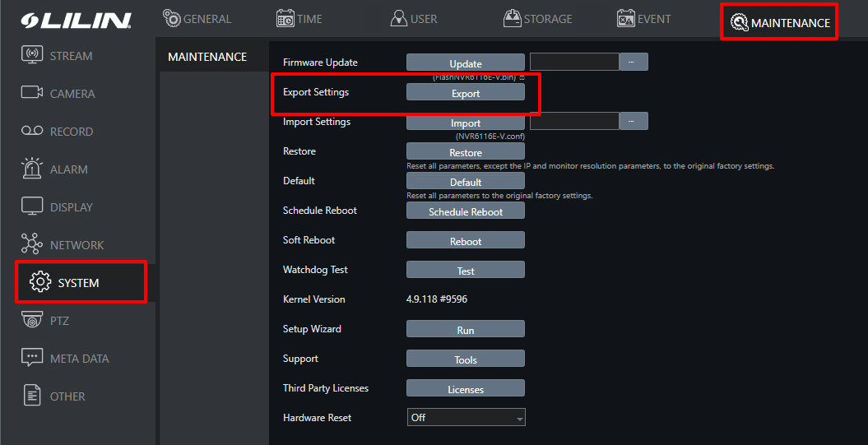Click the Import settings button
The image size is (868, 445).
coord(466,123)
